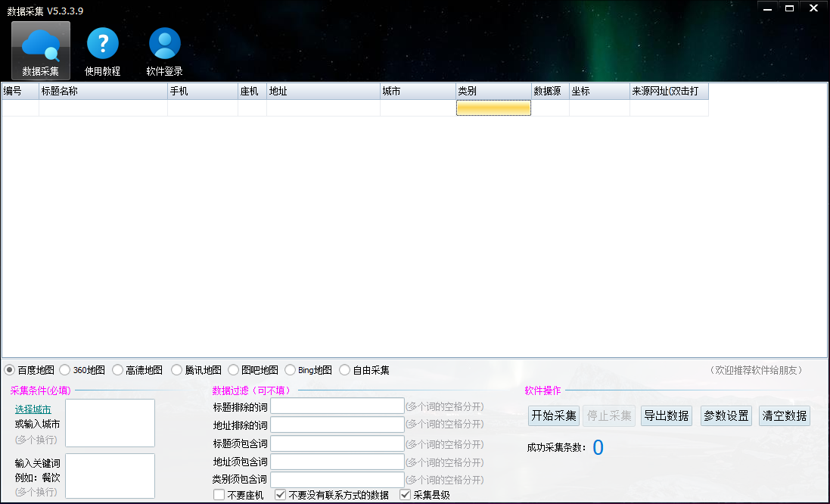Image resolution: width=830 pixels, height=504 pixels.
Task: Open 参数设置 settings button
Action: point(726,415)
